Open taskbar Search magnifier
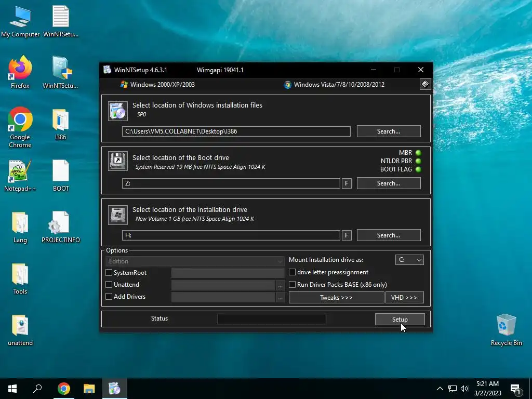The image size is (532, 399). click(37, 389)
